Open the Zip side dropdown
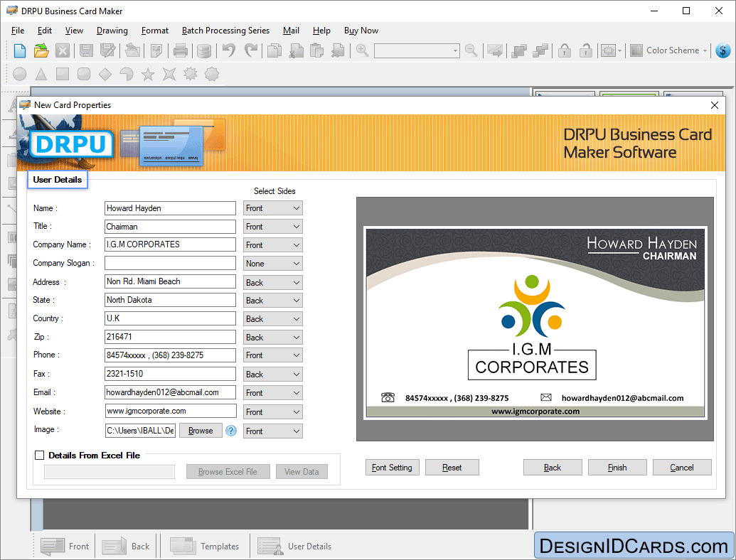736x560 pixels. point(273,338)
